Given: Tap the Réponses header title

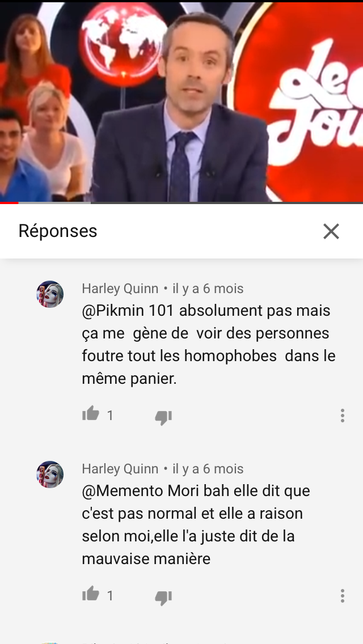Looking at the screenshot, I should tap(58, 231).
